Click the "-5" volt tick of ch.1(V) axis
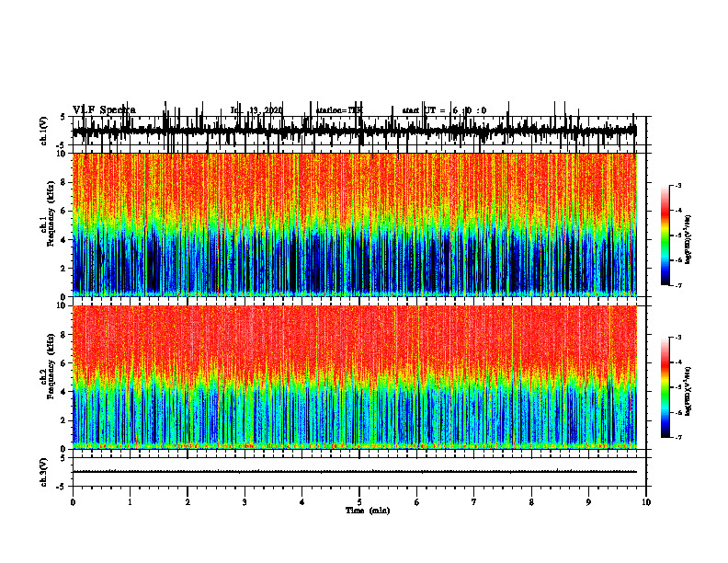 click(61, 145)
